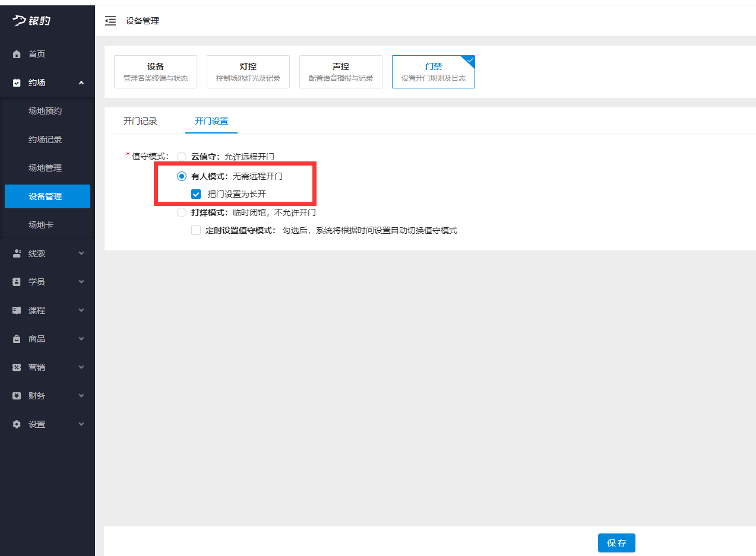
Task: Click the 课程 icon in the sidebar
Action: [16, 310]
